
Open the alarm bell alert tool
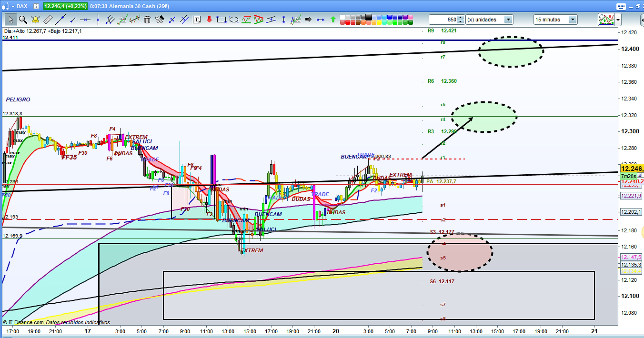35,20
